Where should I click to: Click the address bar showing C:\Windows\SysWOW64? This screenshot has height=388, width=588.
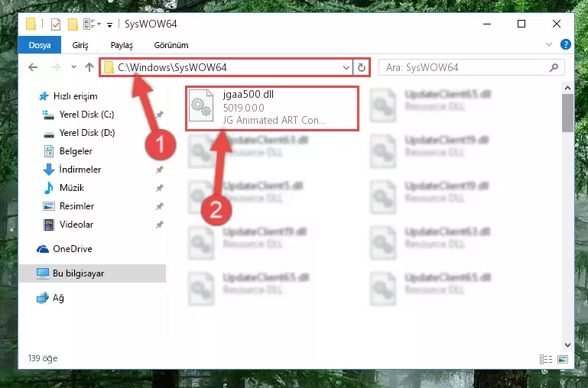[x=226, y=67]
